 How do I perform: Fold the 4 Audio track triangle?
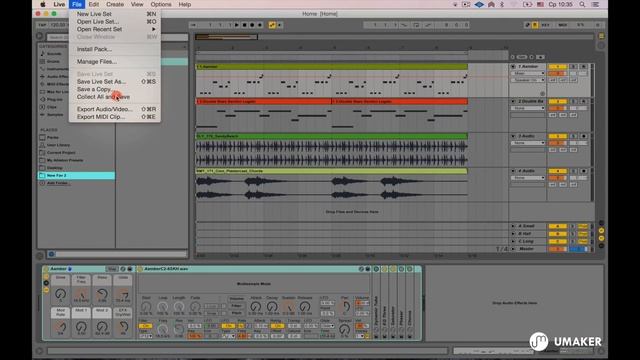tap(513, 171)
